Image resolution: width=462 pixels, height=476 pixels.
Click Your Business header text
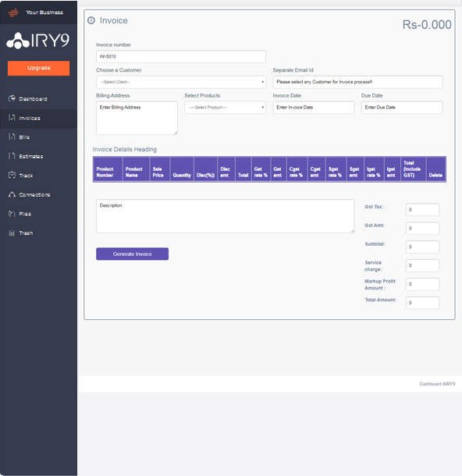pyautogui.click(x=44, y=12)
